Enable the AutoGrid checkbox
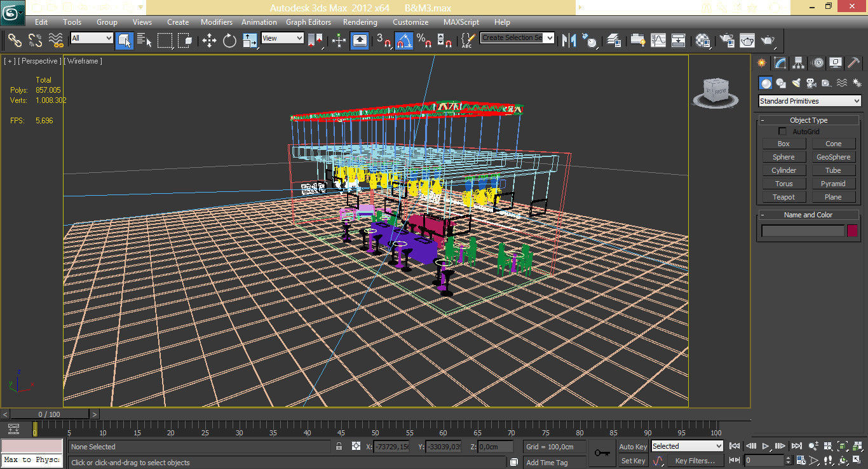The image size is (868, 469). pos(782,132)
